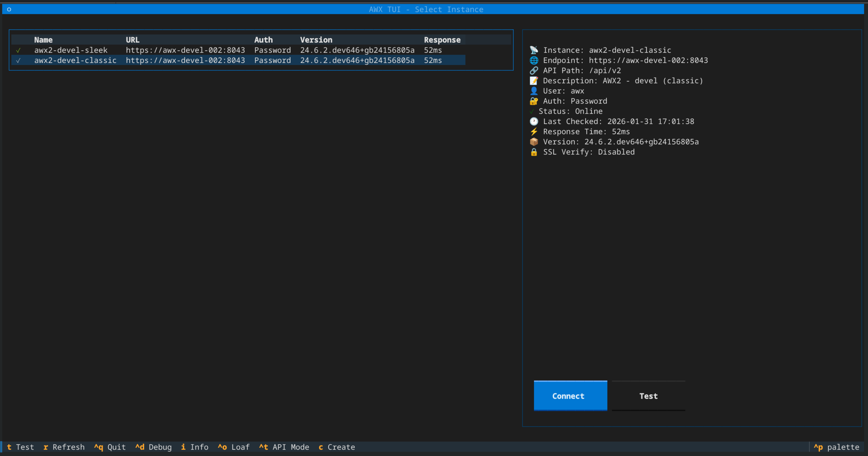Click the user icon beside User: awx
This screenshot has height=456, width=868.
[534, 91]
